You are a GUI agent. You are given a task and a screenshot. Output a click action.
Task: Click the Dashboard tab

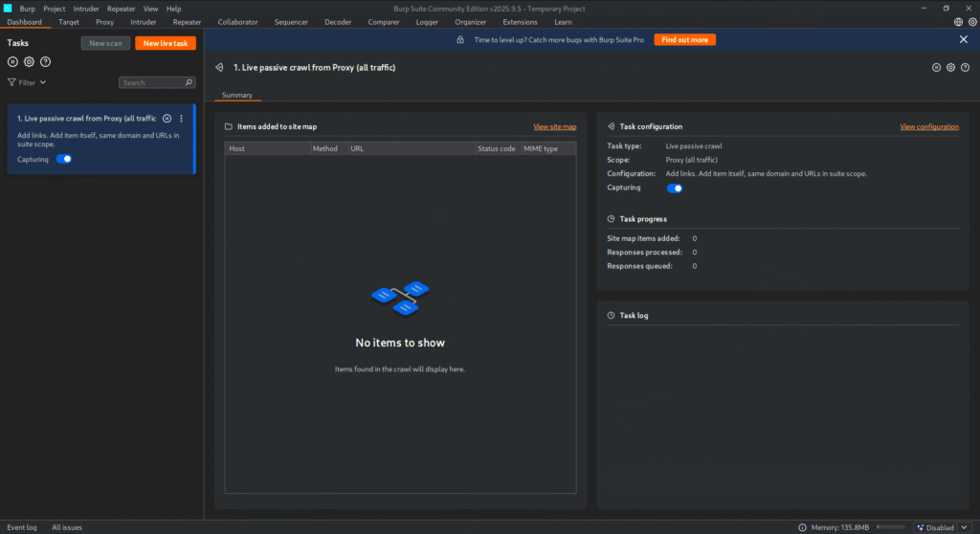(24, 22)
